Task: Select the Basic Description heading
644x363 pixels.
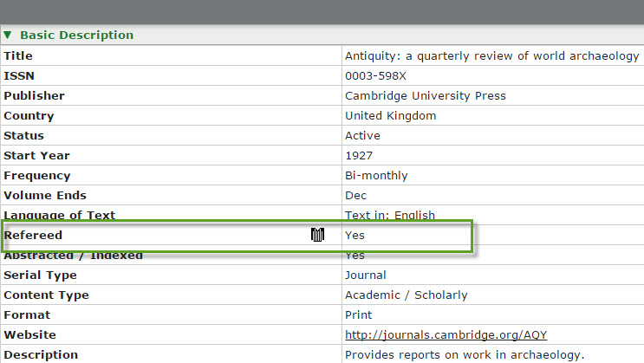Action: coord(77,36)
